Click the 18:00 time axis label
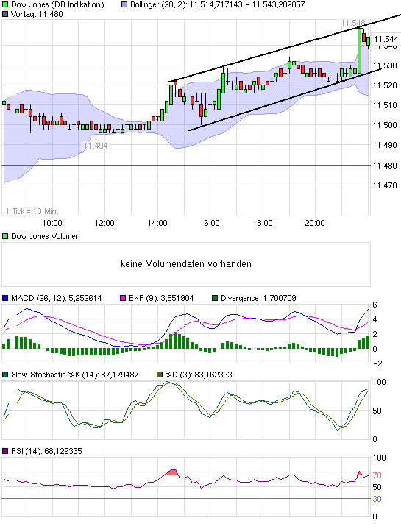This screenshot has height=532, width=401. [x=263, y=223]
